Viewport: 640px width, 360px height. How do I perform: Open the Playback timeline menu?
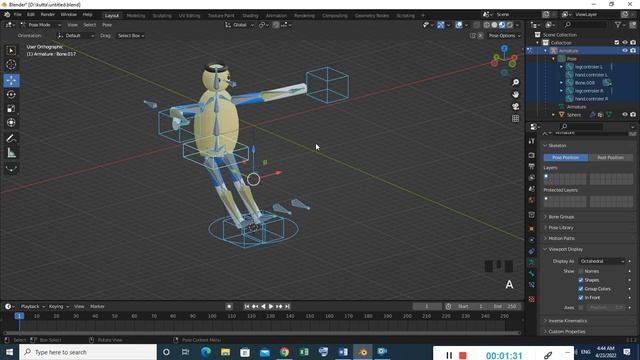33,307
